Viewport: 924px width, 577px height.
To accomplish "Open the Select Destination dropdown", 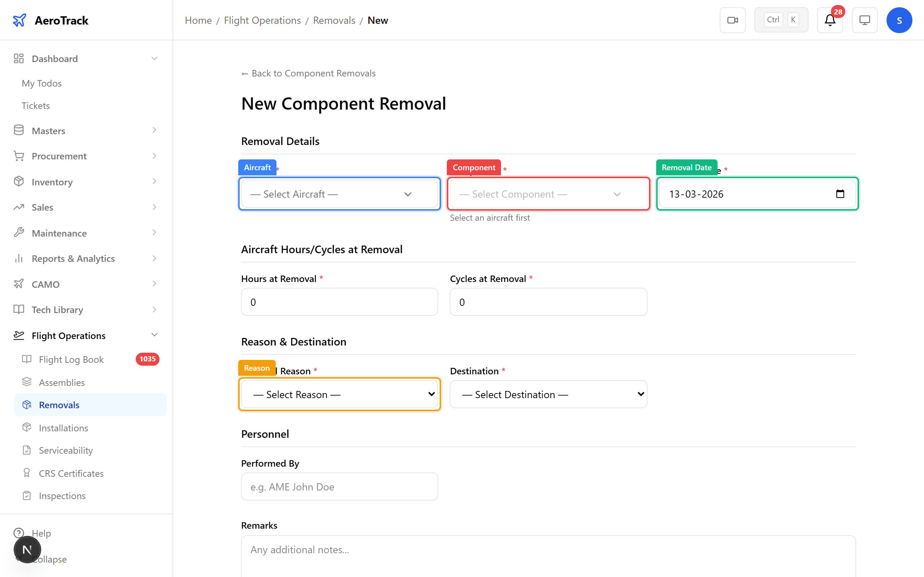I will click(x=548, y=394).
